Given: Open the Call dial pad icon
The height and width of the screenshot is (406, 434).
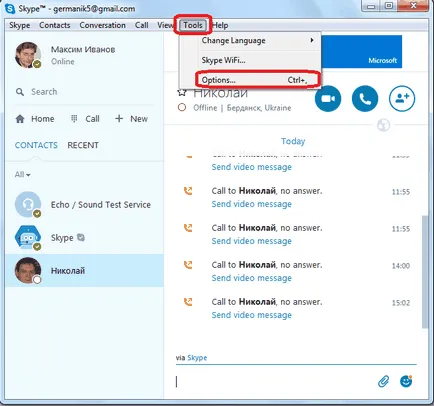Looking at the screenshot, I should (x=74, y=119).
